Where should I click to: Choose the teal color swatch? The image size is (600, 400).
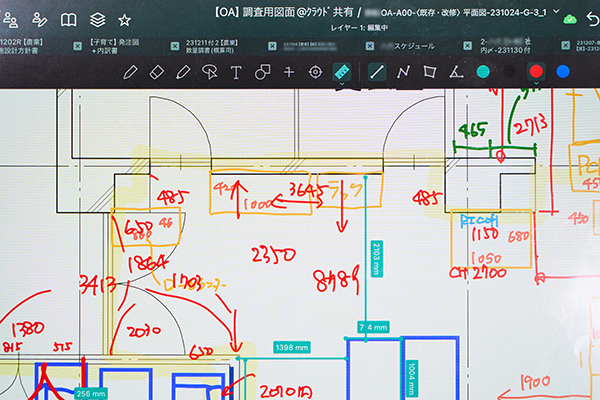(484, 72)
